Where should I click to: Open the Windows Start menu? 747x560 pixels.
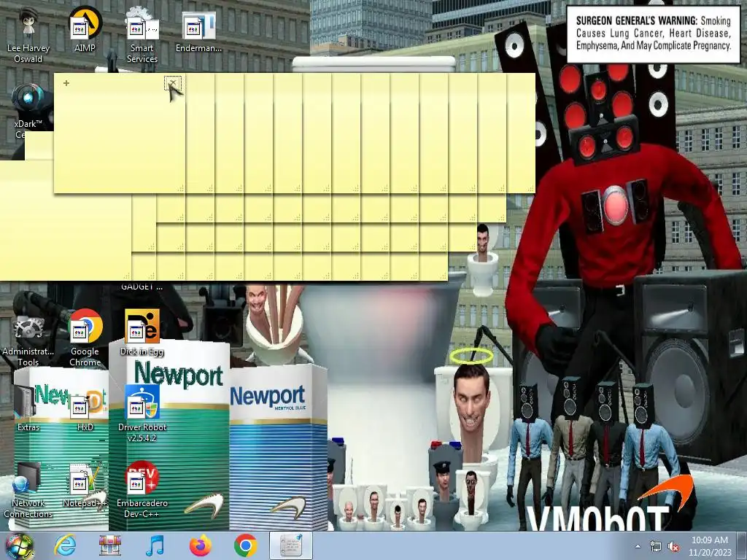pos(20,545)
